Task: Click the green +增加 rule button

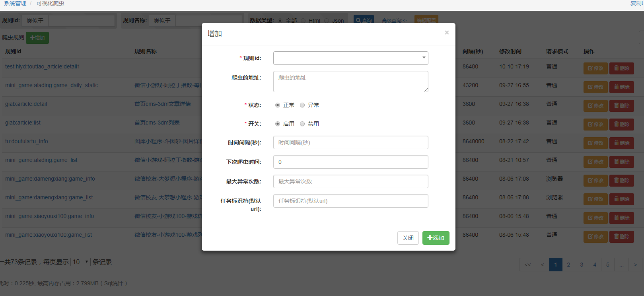Action: pyautogui.click(x=37, y=38)
